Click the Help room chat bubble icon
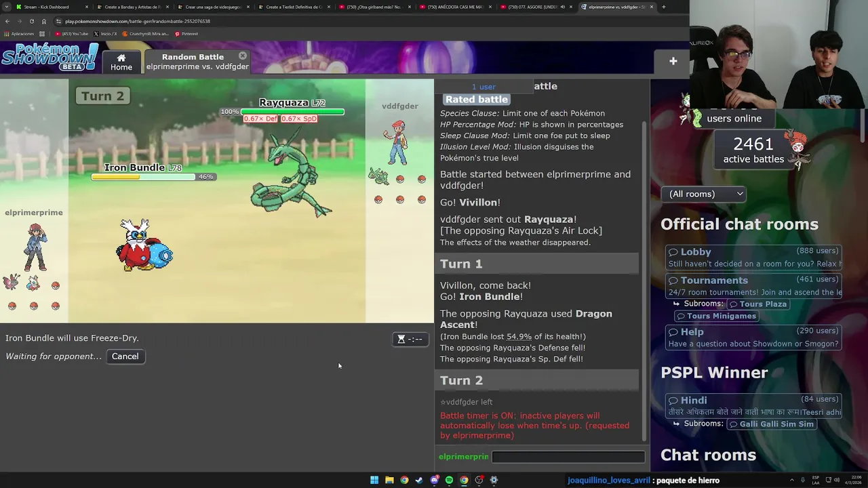Image resolution: width=868 pixels, height=488 pixels. pyautogui.click(x=673, y=332)
